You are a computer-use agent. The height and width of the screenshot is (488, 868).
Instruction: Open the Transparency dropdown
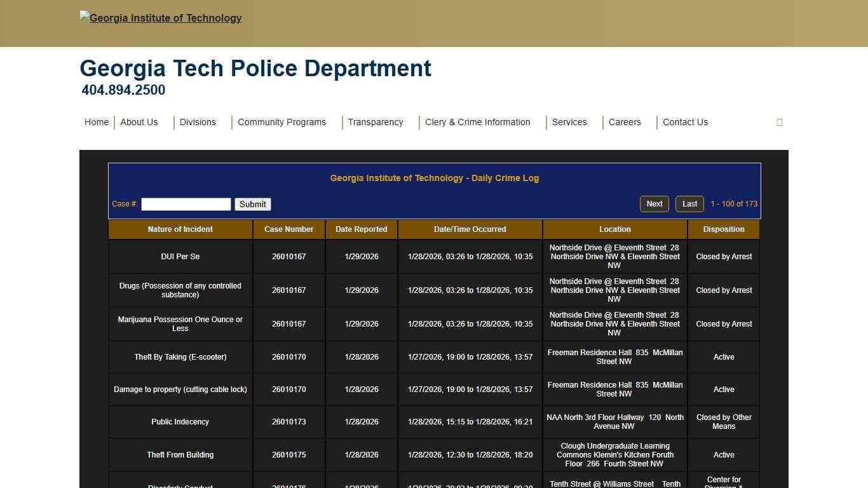(x=375, y=122)
